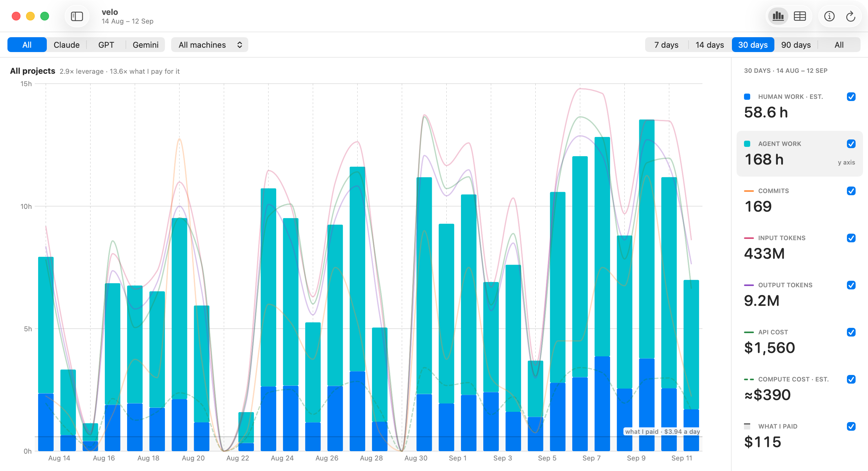Select the Agent Work 168 h card

pos(799,154)
